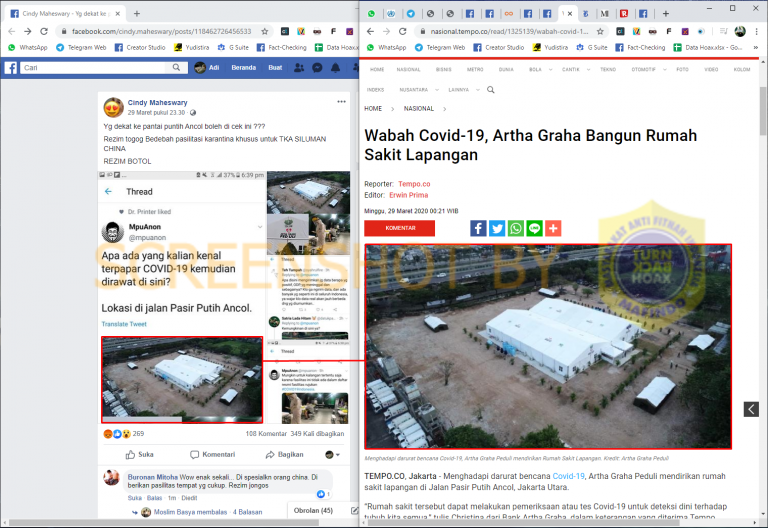Share the Tempo article via WhatsApp

tap(516, 228)
